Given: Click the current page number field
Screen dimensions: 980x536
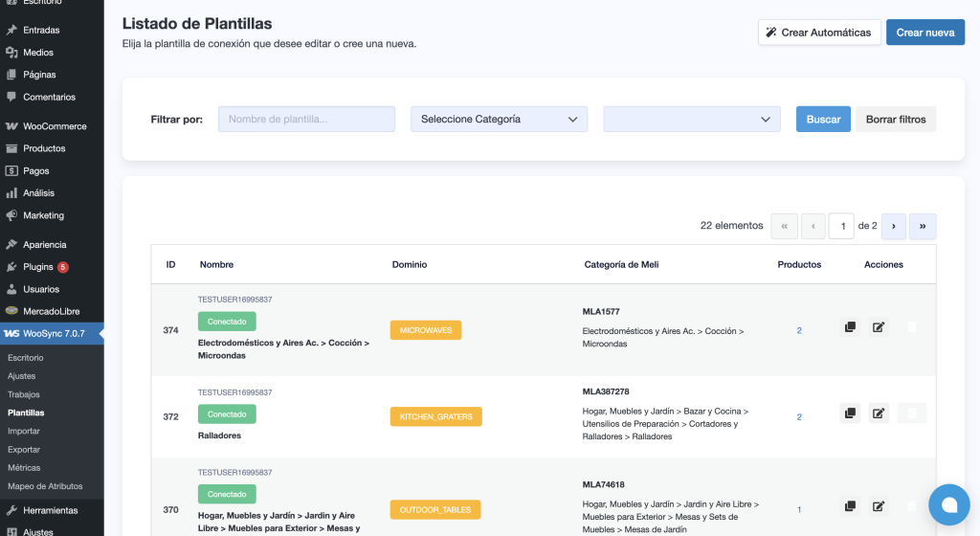Looking at the screenshot, I should (841, 226).
